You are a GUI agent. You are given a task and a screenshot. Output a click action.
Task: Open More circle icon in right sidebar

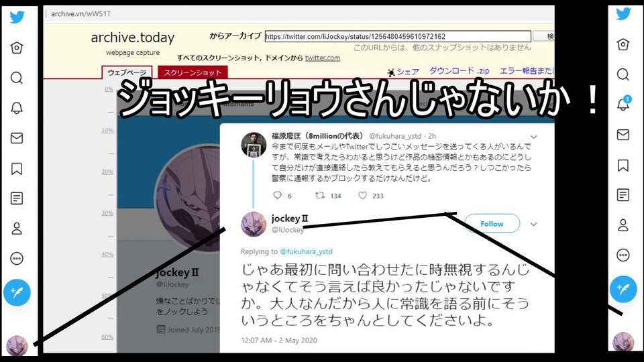(x=623, y=255)
